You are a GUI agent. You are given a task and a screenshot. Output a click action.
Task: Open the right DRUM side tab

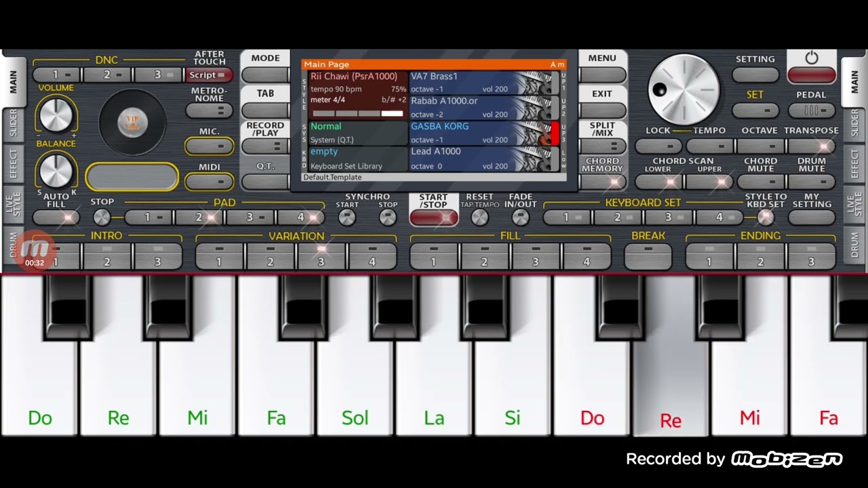854,245
